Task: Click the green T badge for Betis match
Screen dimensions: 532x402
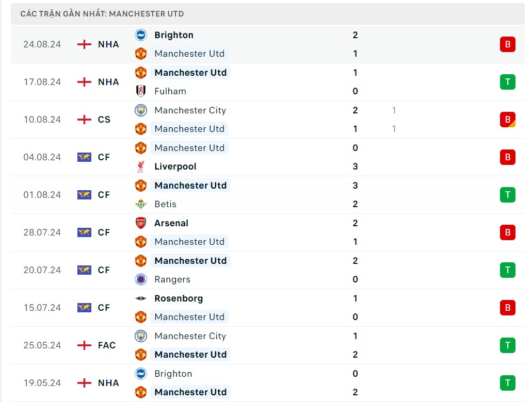Action: pyautogui.click(x=507, y=195)
